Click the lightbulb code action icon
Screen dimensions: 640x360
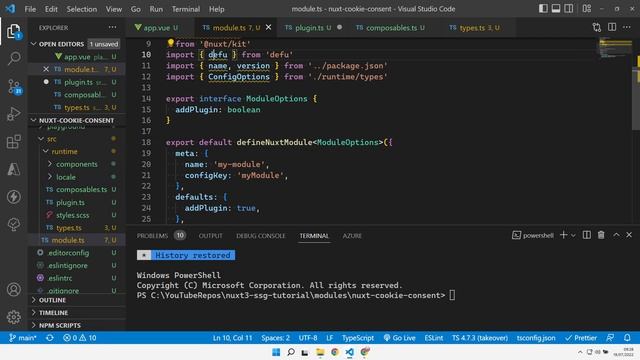(x=171, y=43)
